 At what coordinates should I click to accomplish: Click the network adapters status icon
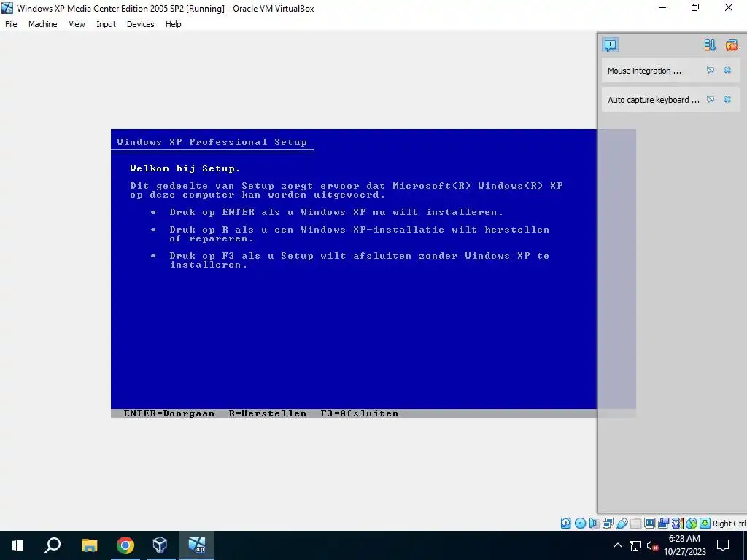coord(608,524)
